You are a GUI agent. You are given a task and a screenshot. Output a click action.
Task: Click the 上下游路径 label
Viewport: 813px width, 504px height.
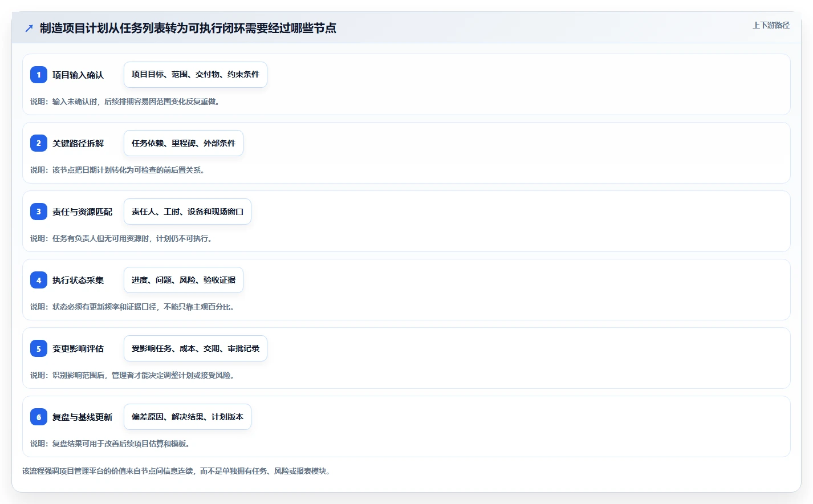pyautogui.click(x=771, y=25)
